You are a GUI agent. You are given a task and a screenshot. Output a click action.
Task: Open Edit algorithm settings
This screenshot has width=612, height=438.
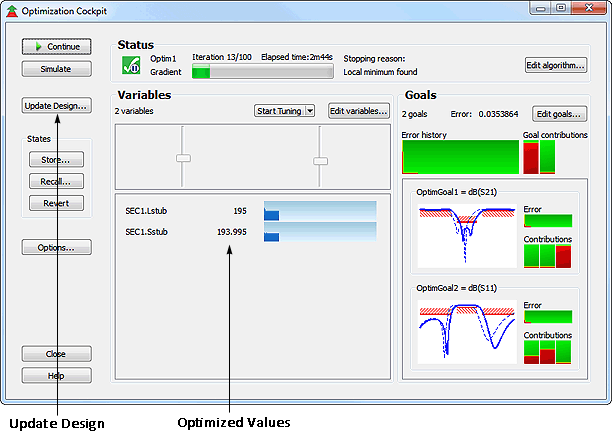(556, 65)
